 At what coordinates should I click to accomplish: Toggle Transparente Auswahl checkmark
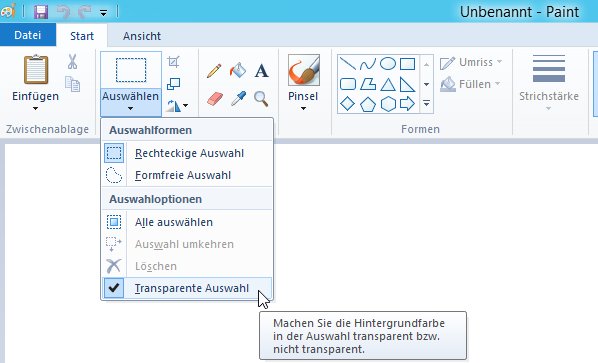pyautogui.click(x=187, y=288)
